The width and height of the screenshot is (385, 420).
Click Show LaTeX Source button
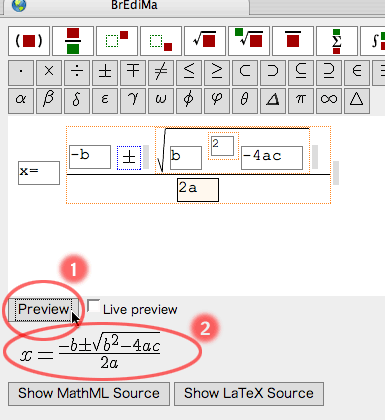click(249, 394)
